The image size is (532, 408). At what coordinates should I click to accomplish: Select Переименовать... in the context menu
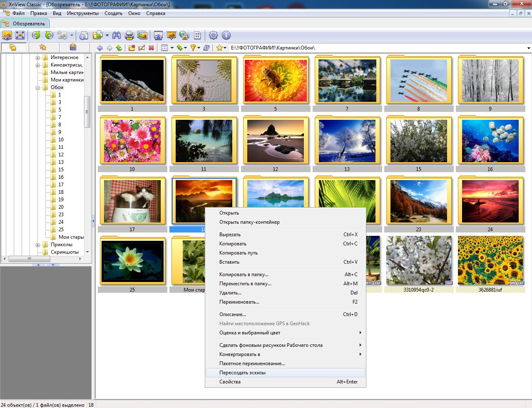239,302
